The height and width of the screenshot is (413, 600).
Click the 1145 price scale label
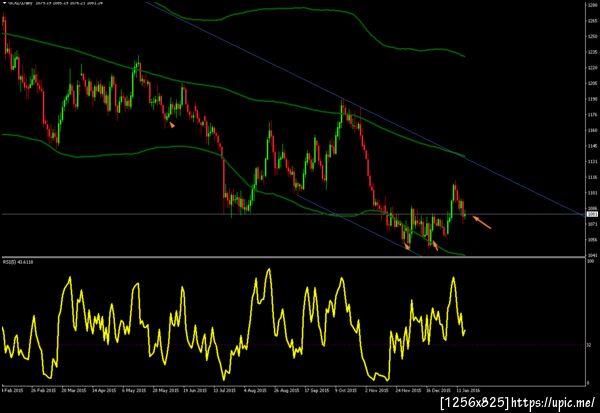[x=593, y=146]
